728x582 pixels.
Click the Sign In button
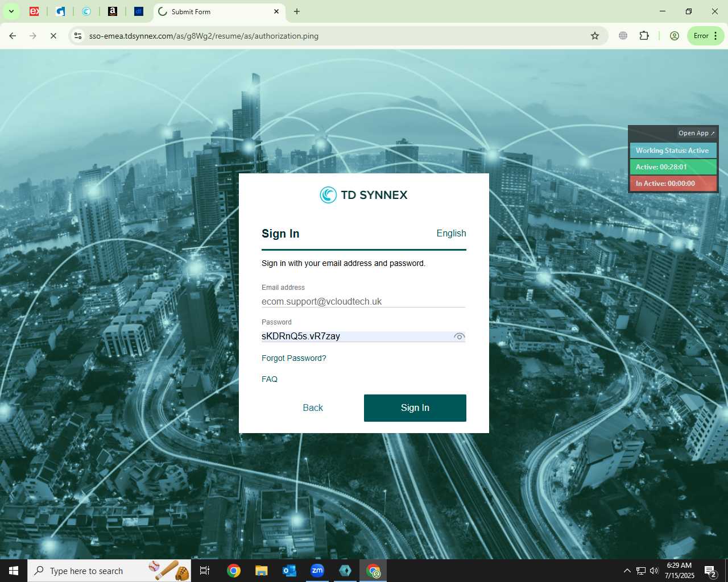point(415,408)
